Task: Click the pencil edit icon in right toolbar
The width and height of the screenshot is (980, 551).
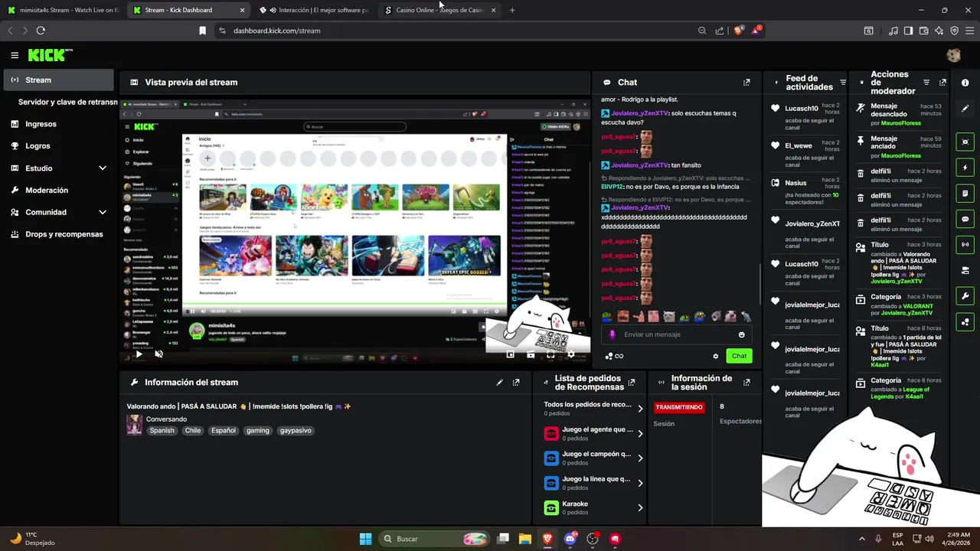Action: click(x=965, y=109)
